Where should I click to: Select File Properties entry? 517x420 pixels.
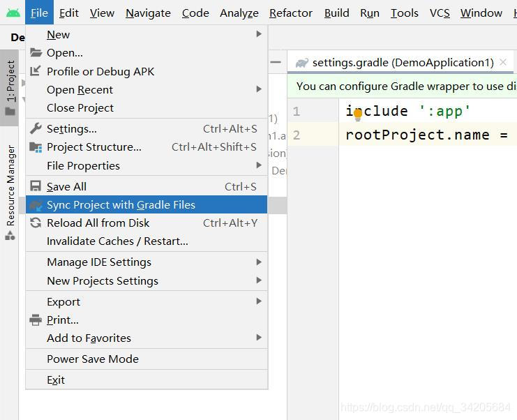[x=147, y=165]
